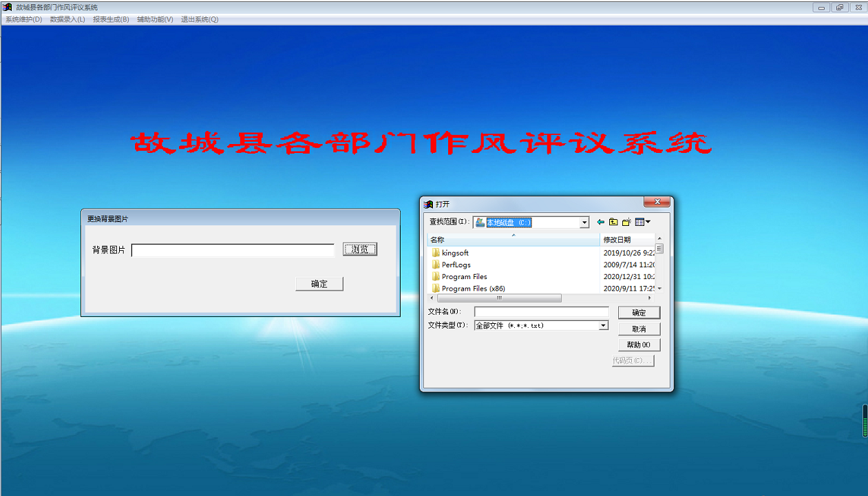This screenshot has height=496, width=868.
Task: Go up one folder level icon
Action: [613, 222]
